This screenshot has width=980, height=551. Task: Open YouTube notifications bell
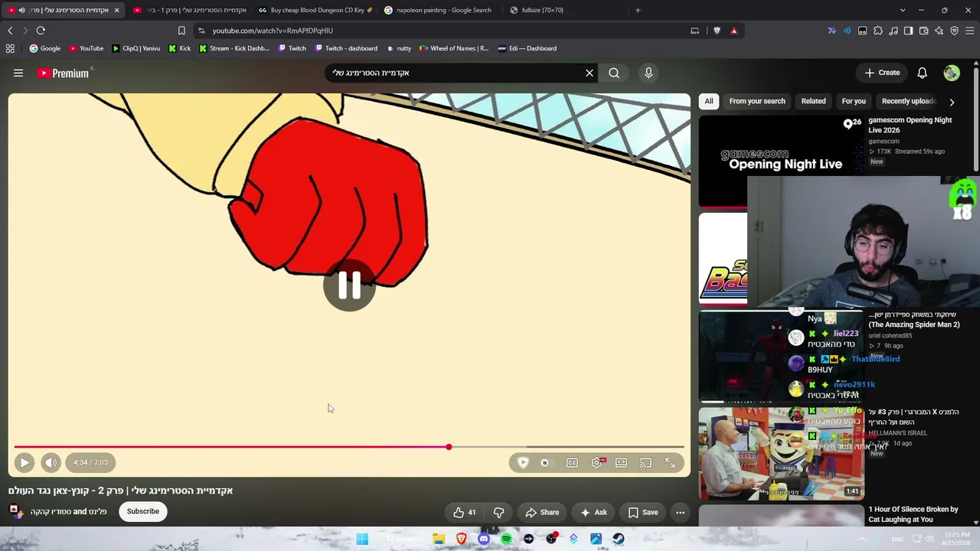922,73
